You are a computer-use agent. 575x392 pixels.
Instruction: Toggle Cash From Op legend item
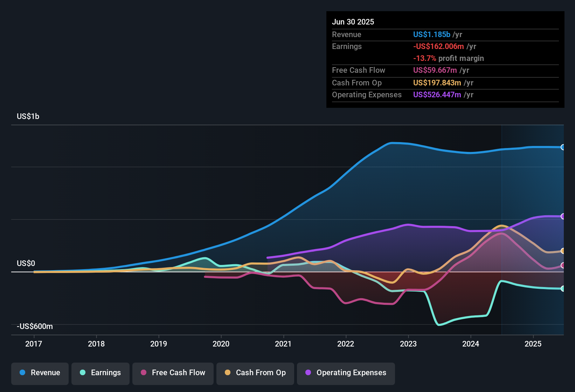pyautogui.click(x=255, y=373)
